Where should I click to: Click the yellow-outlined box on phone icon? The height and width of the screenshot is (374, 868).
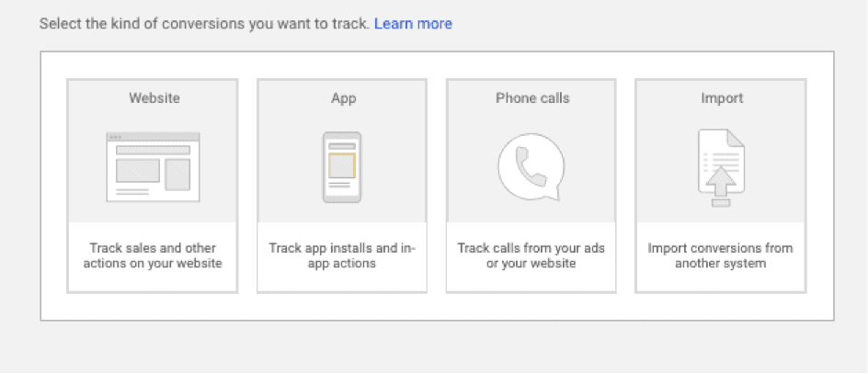point(342,165)
